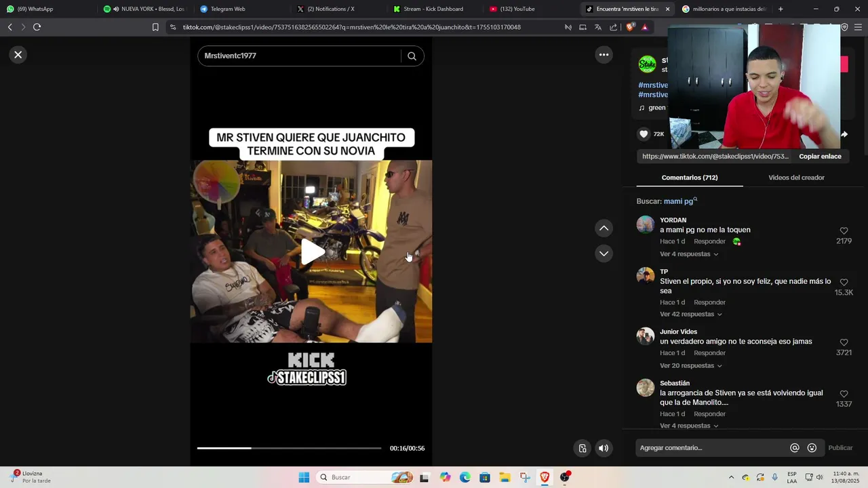Screen dimensions: 868x488
Task: Reply to Sebastián's comment
Action: pyautogui.click(x=709, y=414)
